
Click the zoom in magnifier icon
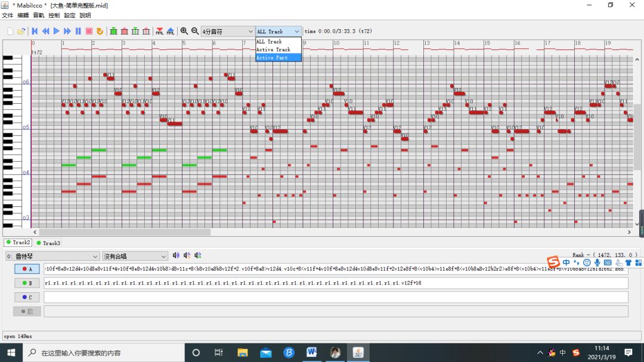point(184,31)
